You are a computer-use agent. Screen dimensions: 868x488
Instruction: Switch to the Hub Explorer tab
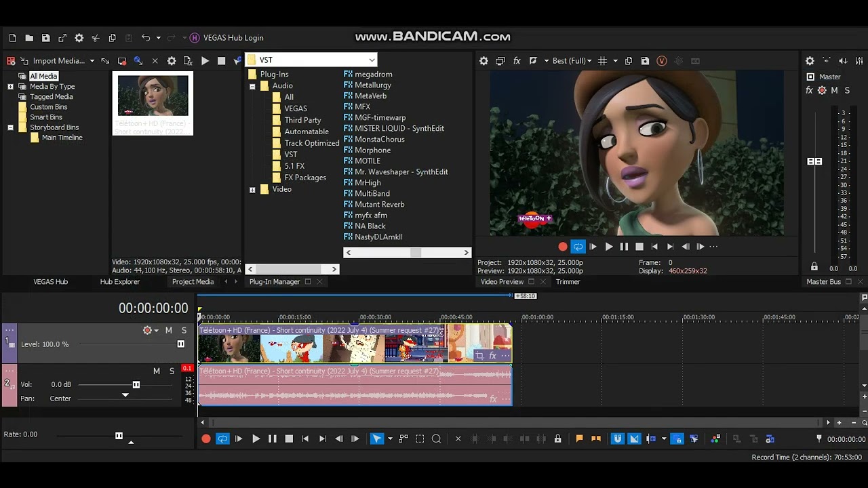[x=120, y=282]
